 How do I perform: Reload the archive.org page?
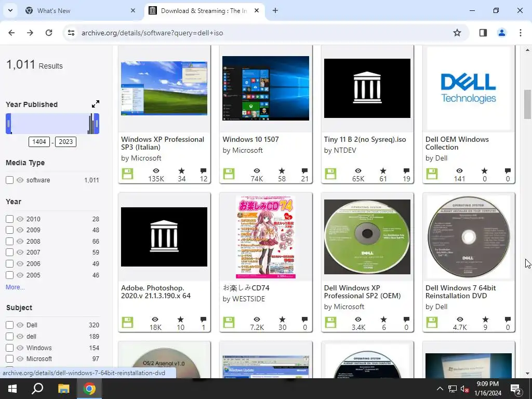click(x=49, y=33)
